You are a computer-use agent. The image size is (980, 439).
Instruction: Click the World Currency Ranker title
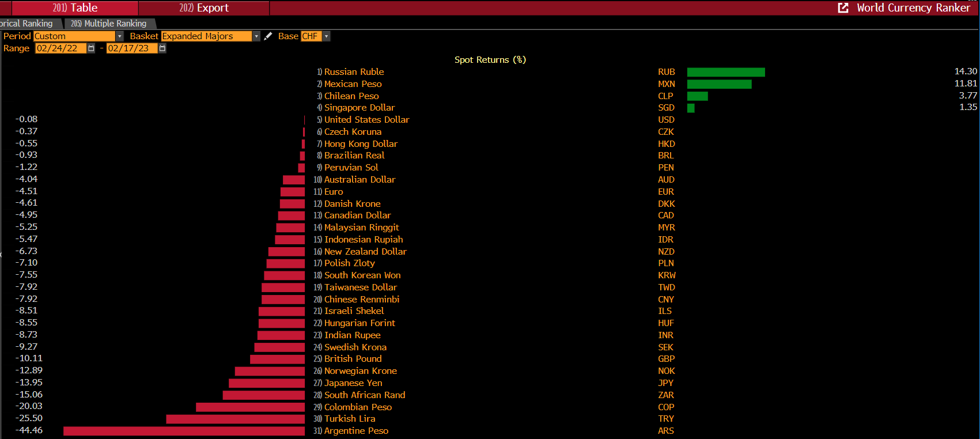(913, 8)
